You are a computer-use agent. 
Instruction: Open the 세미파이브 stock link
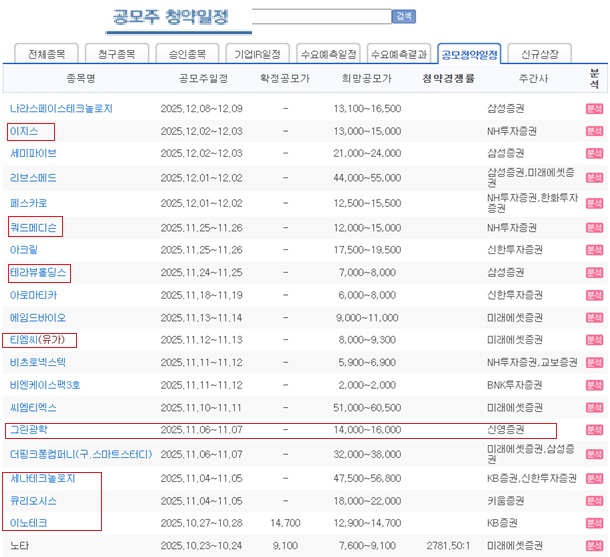(33, 153)
